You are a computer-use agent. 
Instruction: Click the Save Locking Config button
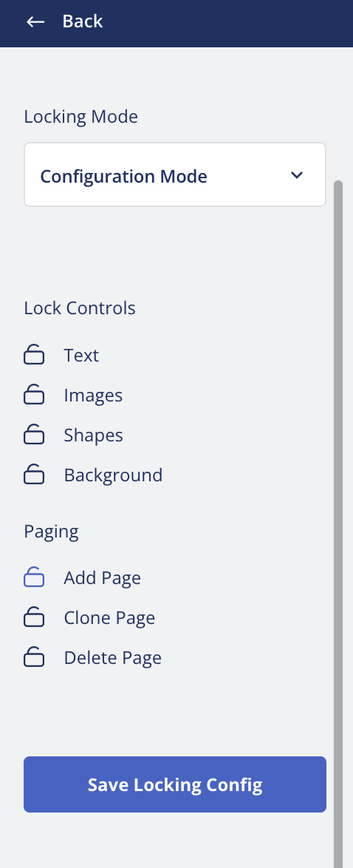[x=175, y=784]
